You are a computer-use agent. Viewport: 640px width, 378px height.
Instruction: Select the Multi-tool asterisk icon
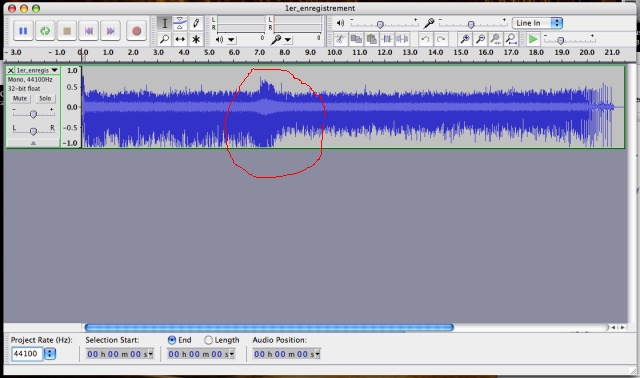(x=196, y=39)
